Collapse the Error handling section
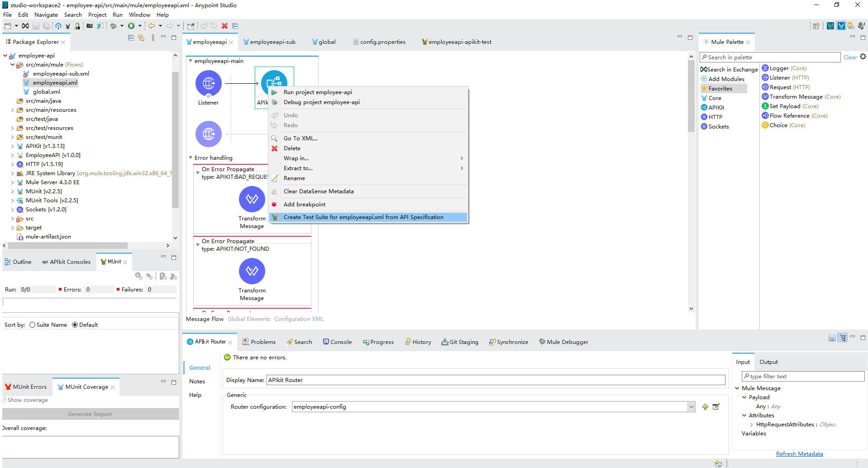This screenshot has width=868, height=468. pyautogui.click(x=191, y=158)
